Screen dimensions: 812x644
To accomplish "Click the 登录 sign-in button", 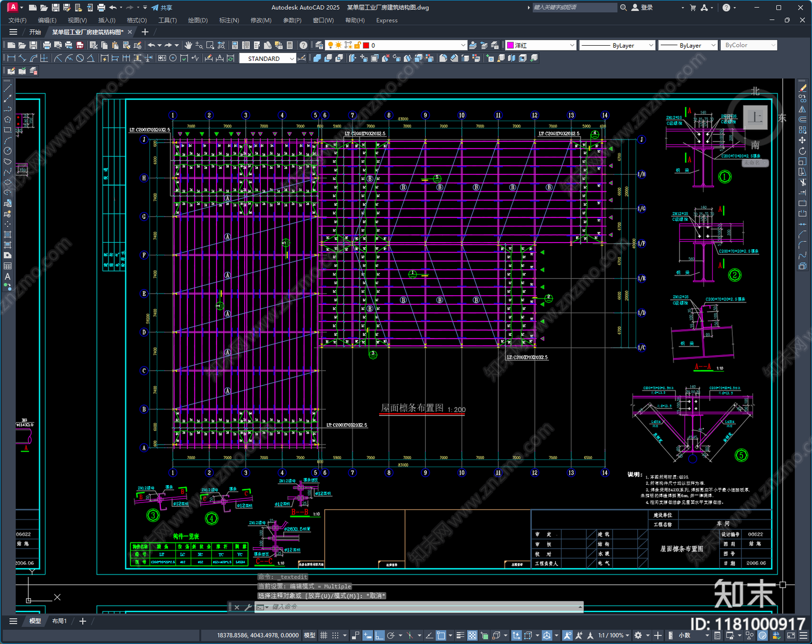I will 642,8.
